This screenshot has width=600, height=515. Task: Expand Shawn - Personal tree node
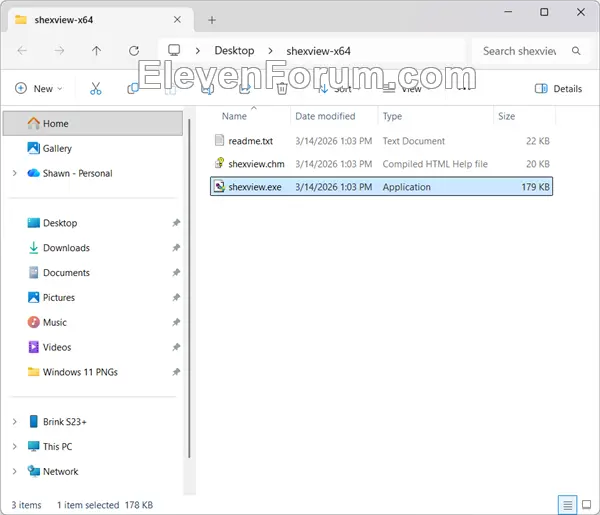[15, 173]
